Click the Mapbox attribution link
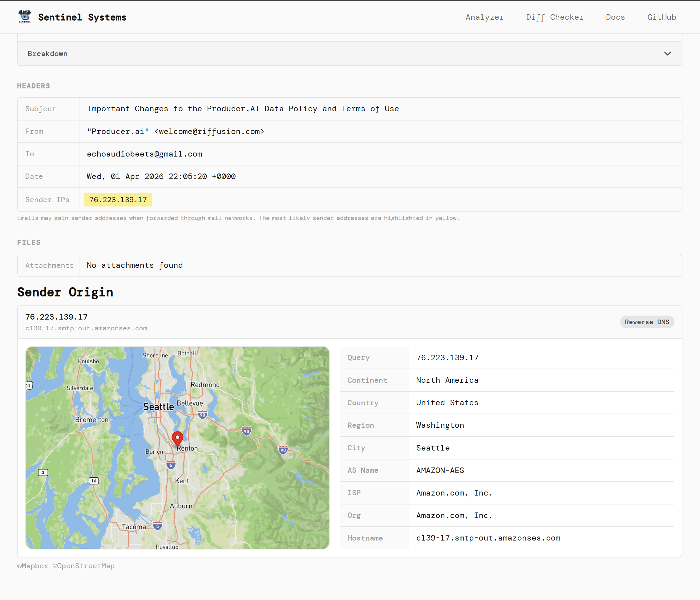Viewport: 700px width, 600px height. coord(33,566)
